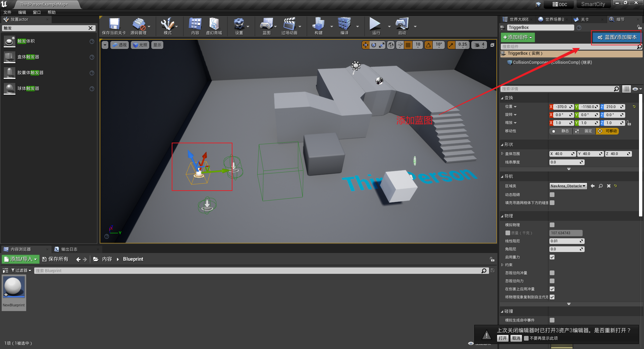Uncheck the 启用重力 checkbox
The height and width of the screenshot is (349, 644).
pos(552,257)
